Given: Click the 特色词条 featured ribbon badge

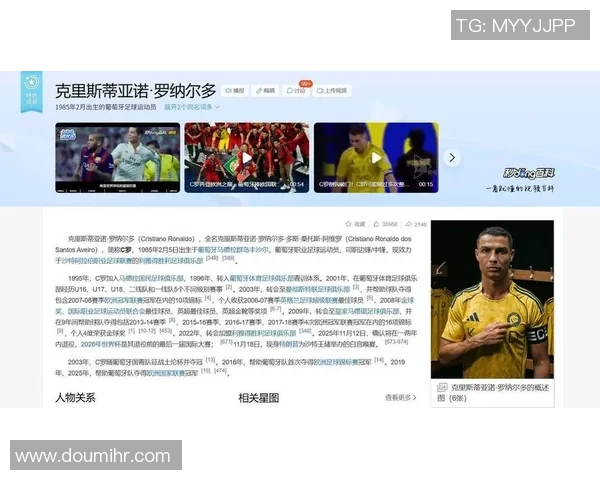Looking at the screenshot, I should [x=31, y=92].
